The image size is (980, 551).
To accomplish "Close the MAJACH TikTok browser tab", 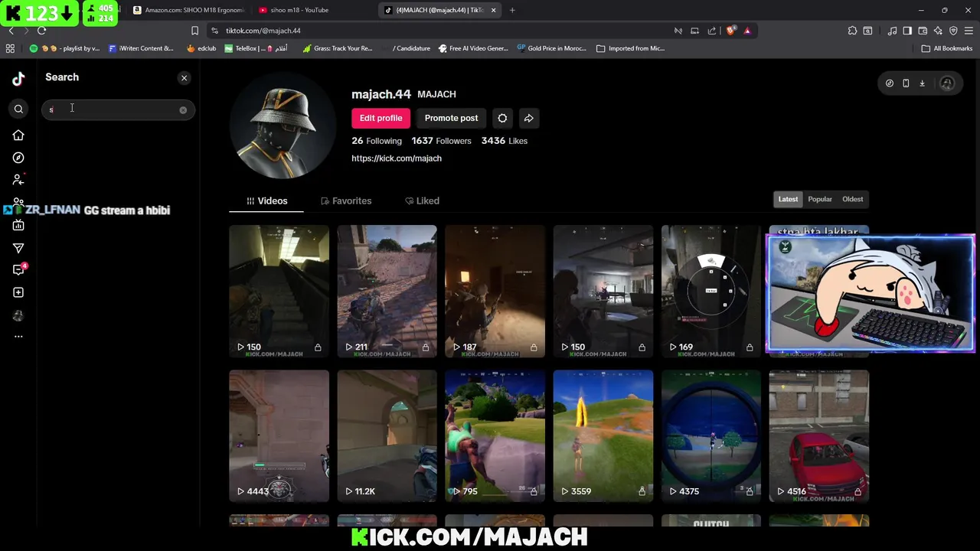I will pyautogui.click(x=493, y=10).
